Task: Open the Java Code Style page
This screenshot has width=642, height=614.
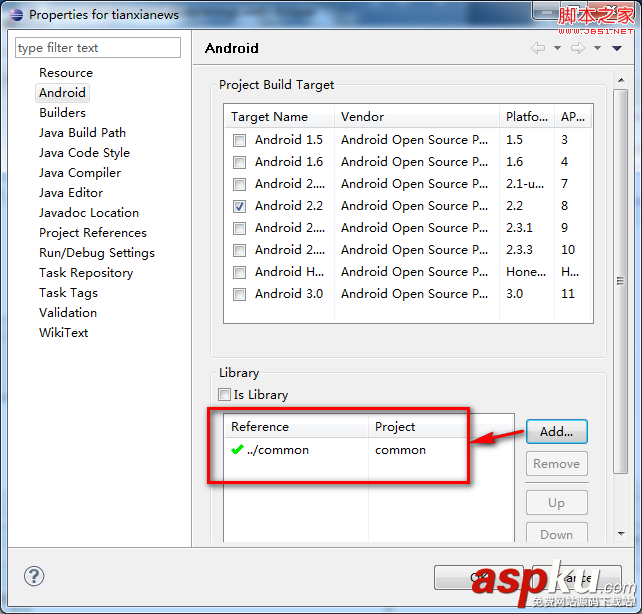Action: 84,153
